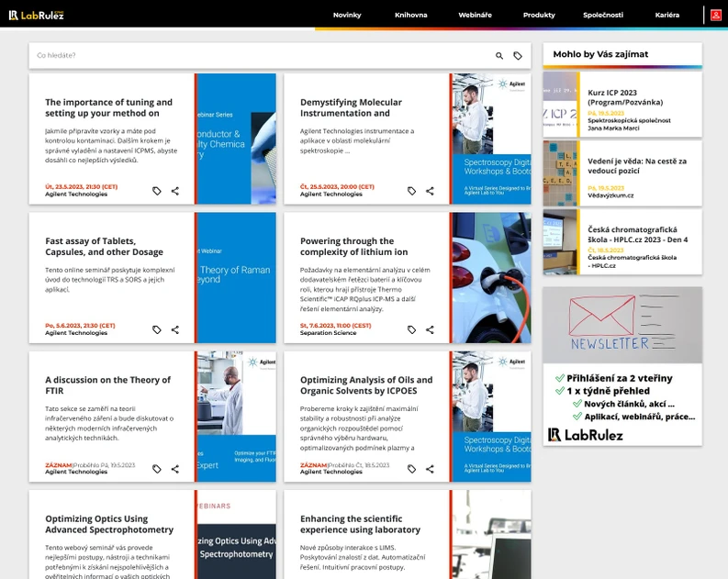This screenshot has width=728, height=579.
Task: Click the Scrabble tiles thumbnail for Vedení je věda
Action: 560,173
